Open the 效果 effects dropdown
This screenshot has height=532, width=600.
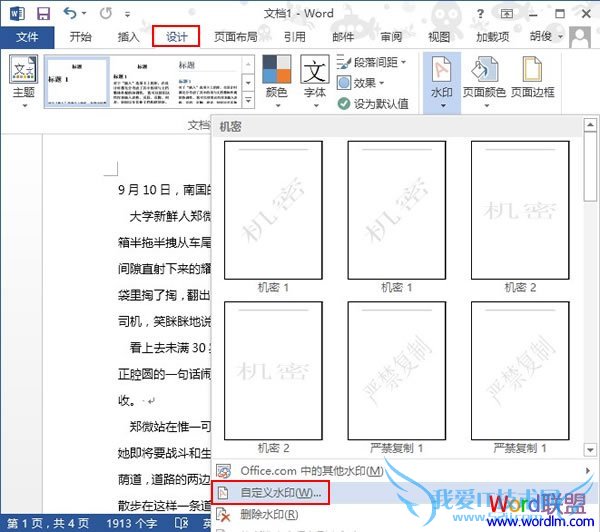tap(360, 83)
